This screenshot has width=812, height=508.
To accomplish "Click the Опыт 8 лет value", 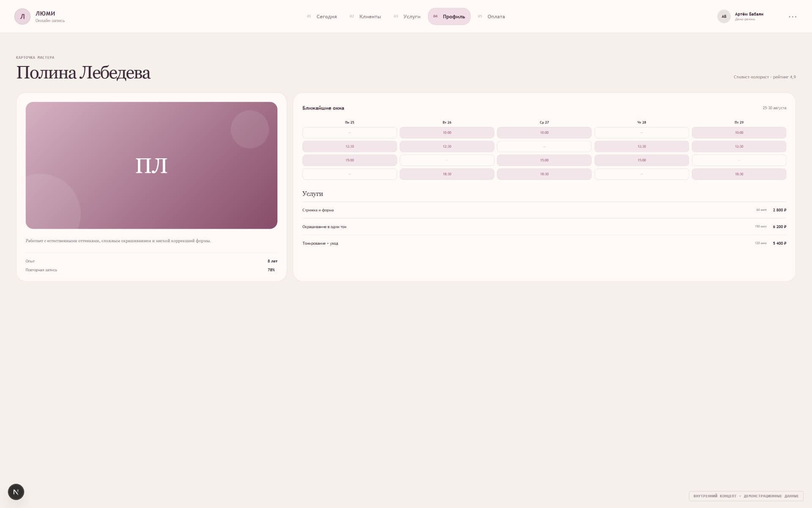I will [272, 261].
